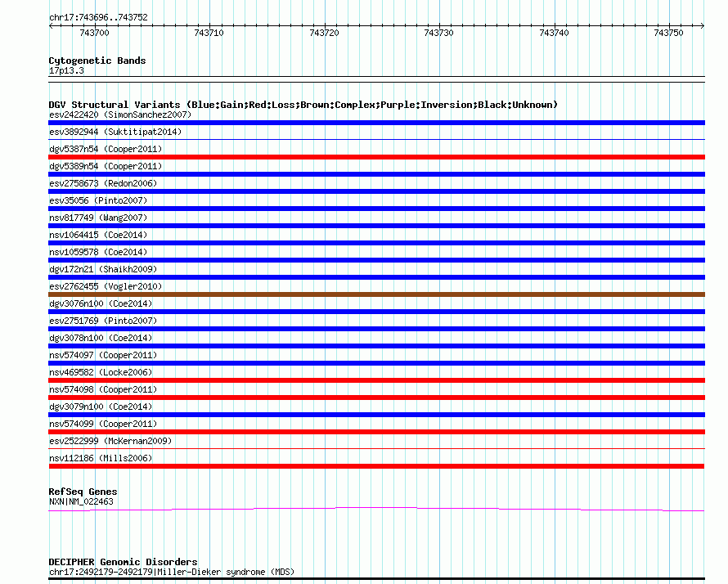The width and height of the screenshot is (728, 584).
Task: Click the esv2762455 (Vogler2010) label
Action: point(106,286)
